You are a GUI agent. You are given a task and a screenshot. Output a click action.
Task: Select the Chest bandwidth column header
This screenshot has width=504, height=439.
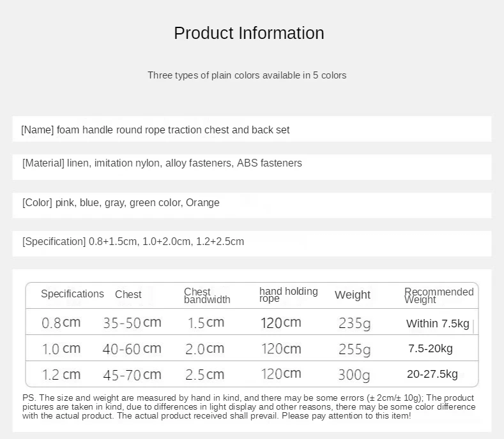207,295
